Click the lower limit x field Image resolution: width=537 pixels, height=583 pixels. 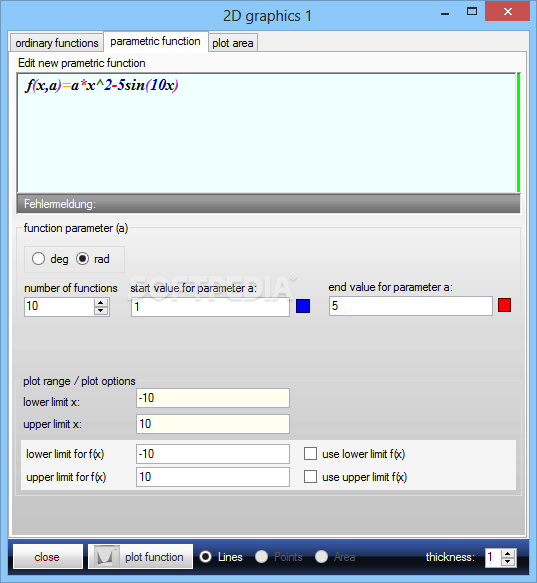[x=213, y=398]
